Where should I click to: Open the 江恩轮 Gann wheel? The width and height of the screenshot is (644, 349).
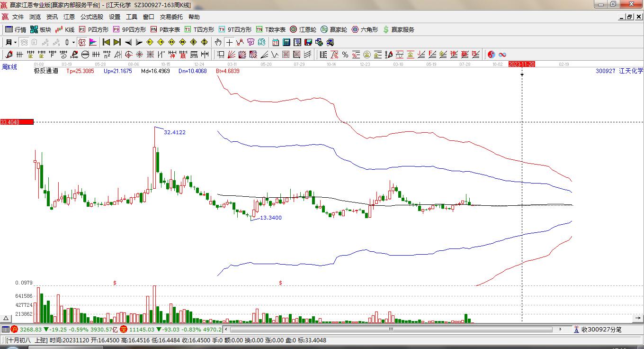[303, 29]
